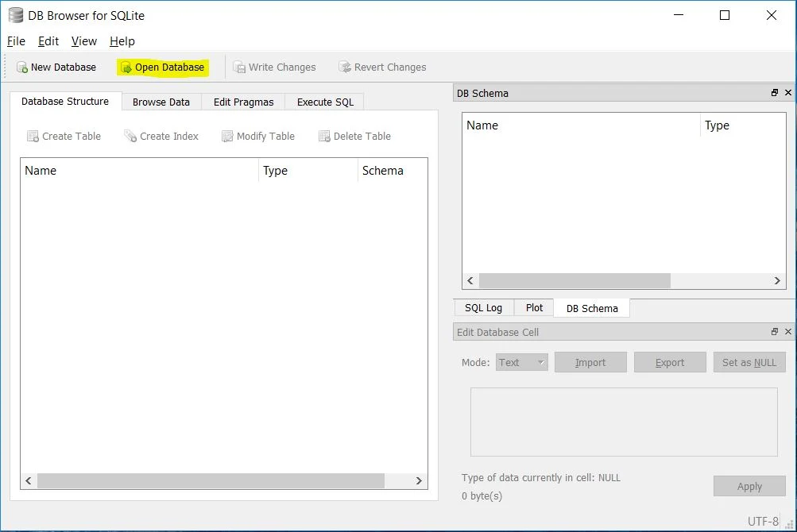
Task: Click the Name header in DB Schema panel
Action: pos(582,125)
